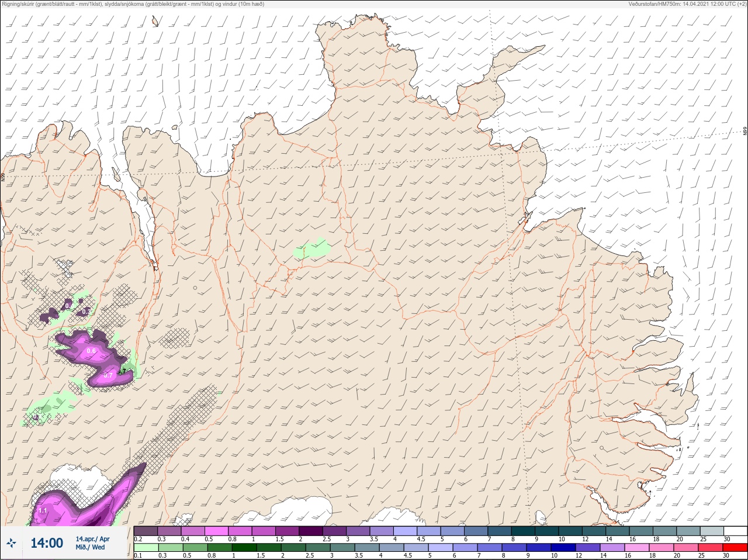Click the dark teal 9 swatch in upper legend
The image size is (748, 560).
point(546,531)
